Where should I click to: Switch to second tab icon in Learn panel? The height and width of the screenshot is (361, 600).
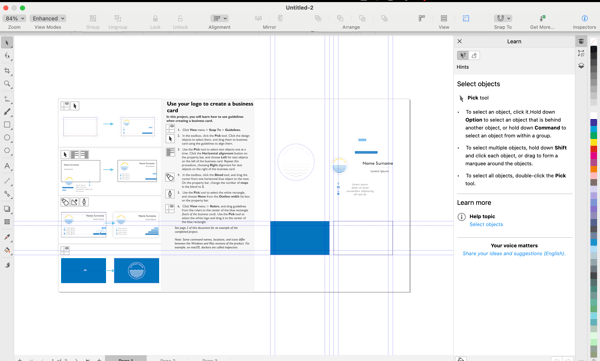point(474,56)
